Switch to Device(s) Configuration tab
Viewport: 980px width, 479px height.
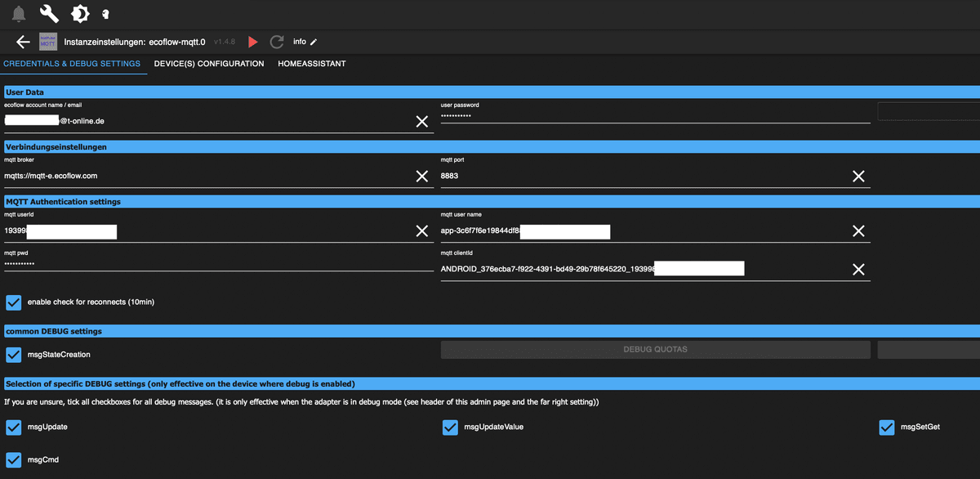(209, 64)
